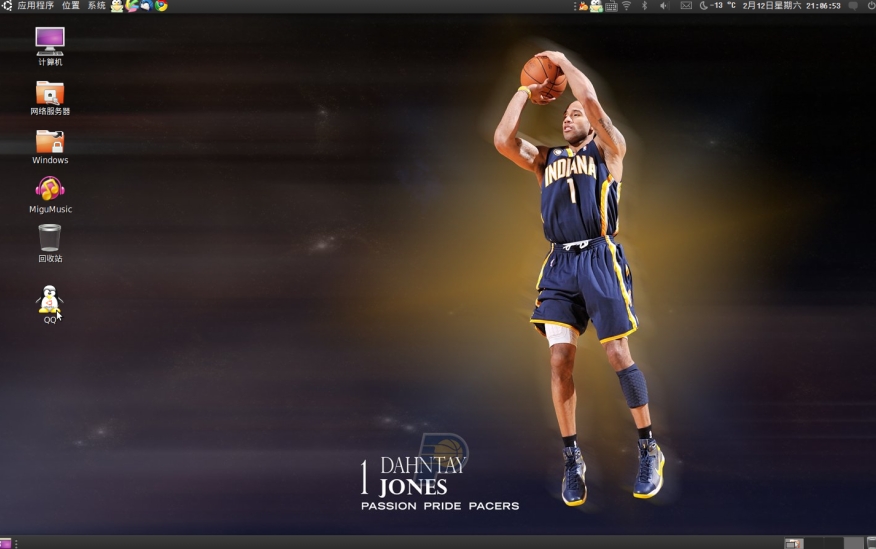
Task: Open the 系统 menu
Action: 96,6
